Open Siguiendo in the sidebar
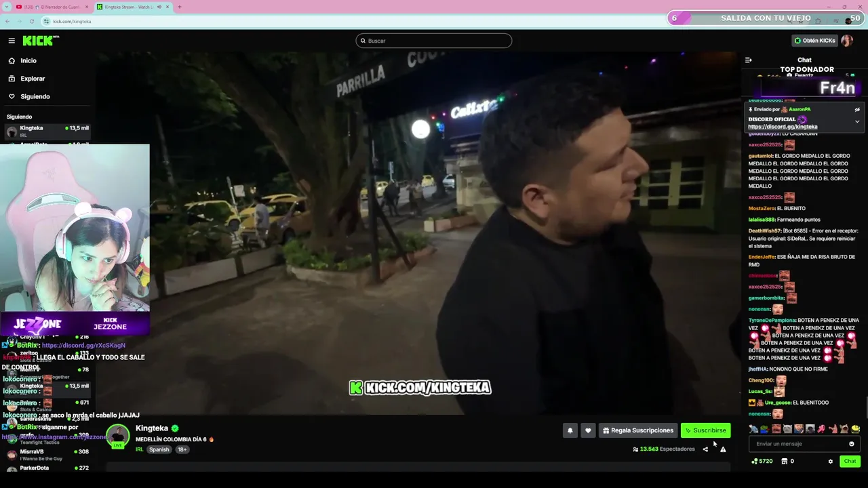The height and width of the screenshot is (488, 868). pyautogui.click(x=35, y=96)
